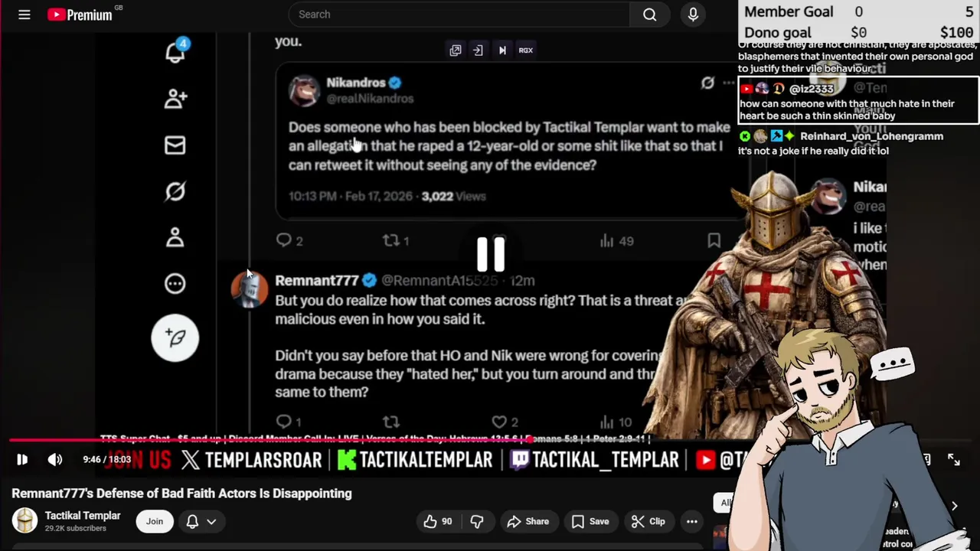980x551 pixels.
Task: Click the RGX overlay button
Action: coord(526,51)
